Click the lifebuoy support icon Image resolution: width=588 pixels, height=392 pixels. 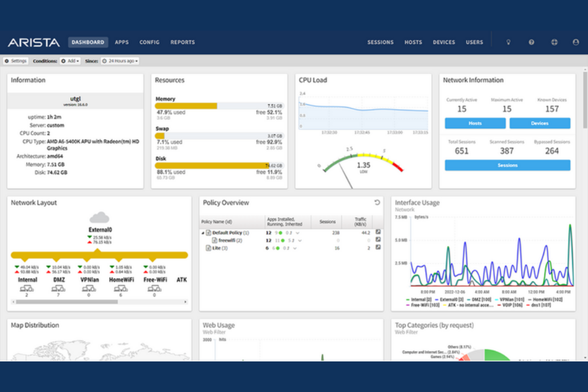pyautogui.click(x=554, y=42)
